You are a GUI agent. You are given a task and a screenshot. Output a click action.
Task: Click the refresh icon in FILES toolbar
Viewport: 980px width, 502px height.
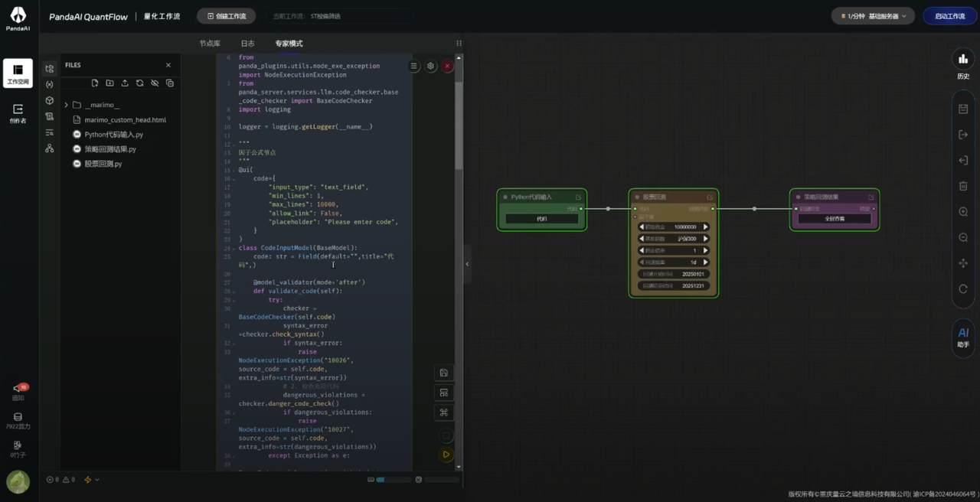[139, 83]
